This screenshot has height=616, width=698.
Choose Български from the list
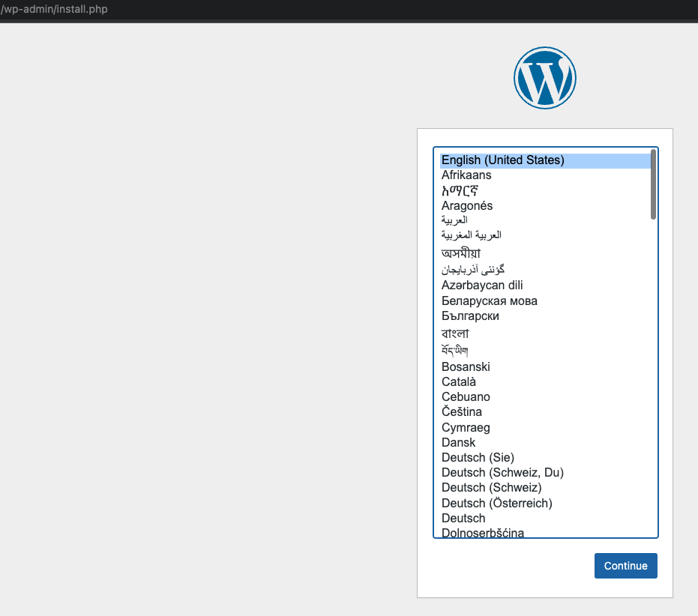(x=470, y=316)
